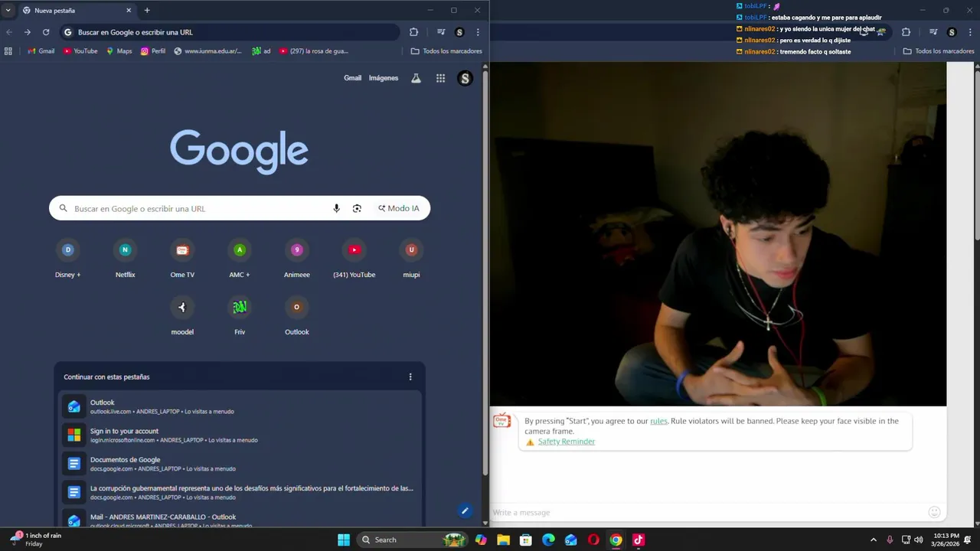Open File Explorer from taskbar
The image size is (980, 551).
[x=503, y=540]
